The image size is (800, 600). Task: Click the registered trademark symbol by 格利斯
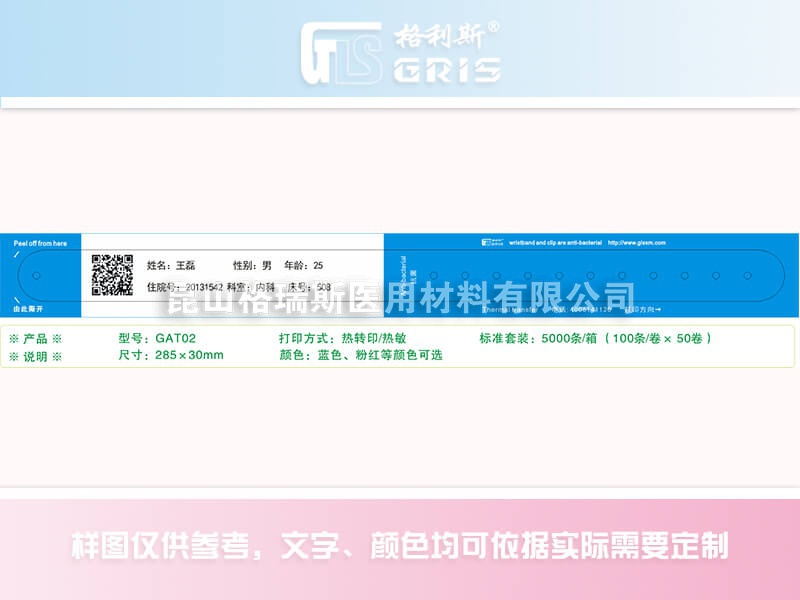click(x=493, y=27)
